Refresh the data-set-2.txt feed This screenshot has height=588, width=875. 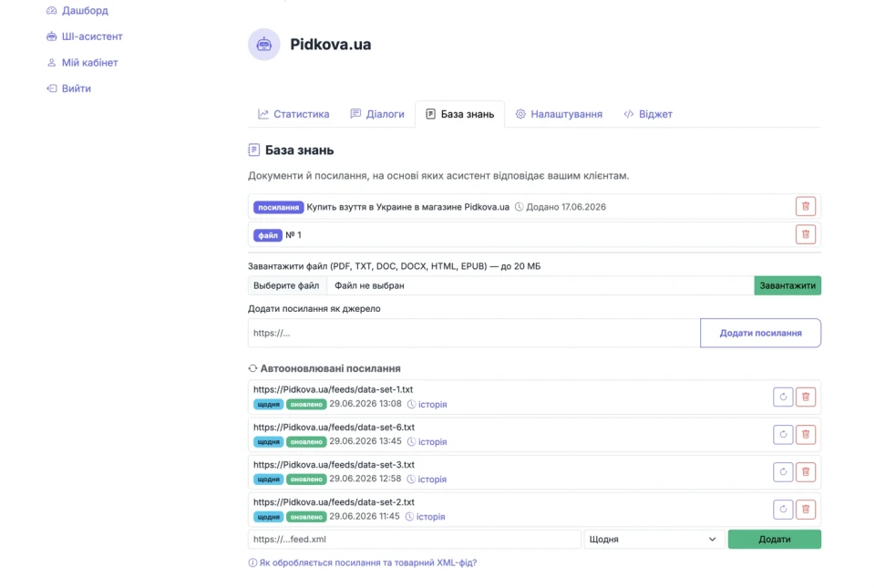point(783,509)
